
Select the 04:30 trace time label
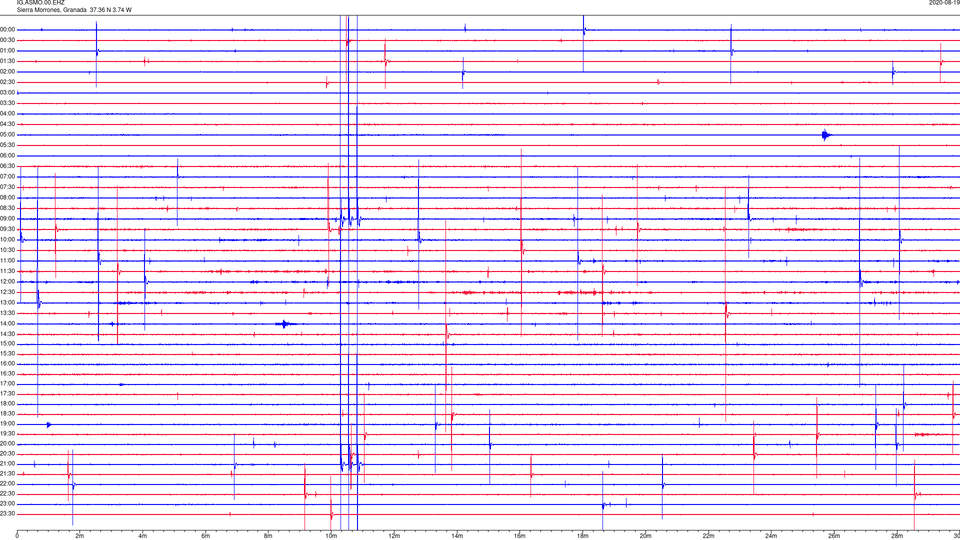(8, 124)
